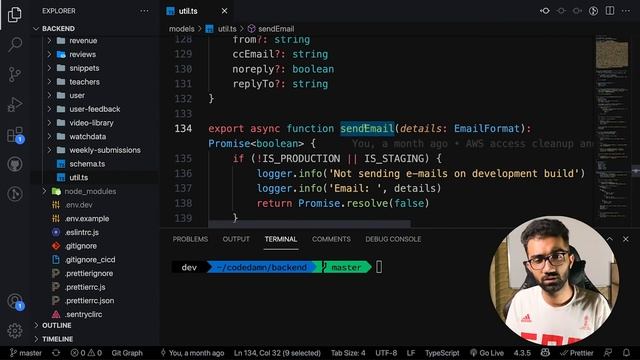
Task: Open schema.ts file
Action: [87, 164]
